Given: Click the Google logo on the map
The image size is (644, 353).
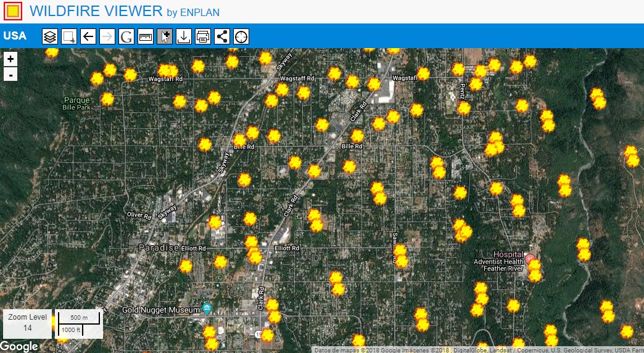Looking at the screenshot, I should coord(19,346).
